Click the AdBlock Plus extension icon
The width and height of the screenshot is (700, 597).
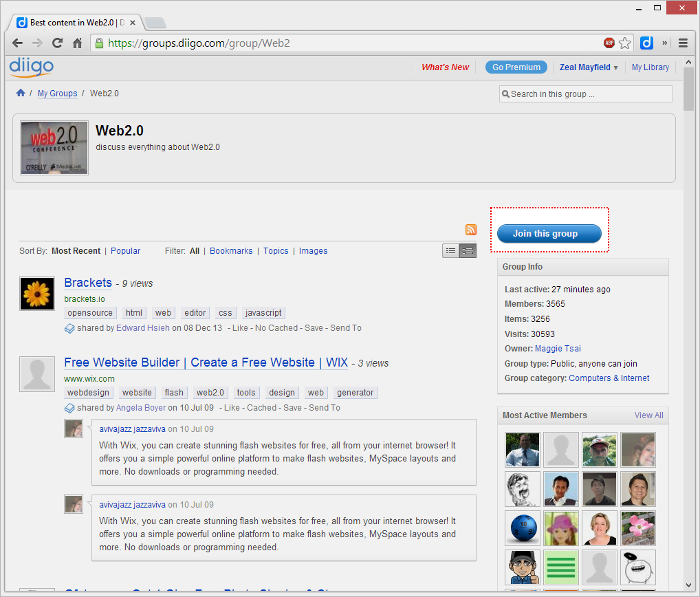click(609, 43)
